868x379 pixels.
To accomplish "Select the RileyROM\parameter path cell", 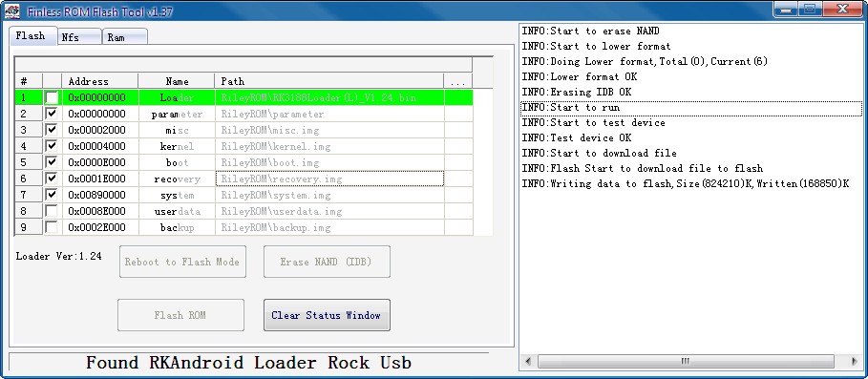I will coord(329,114).
